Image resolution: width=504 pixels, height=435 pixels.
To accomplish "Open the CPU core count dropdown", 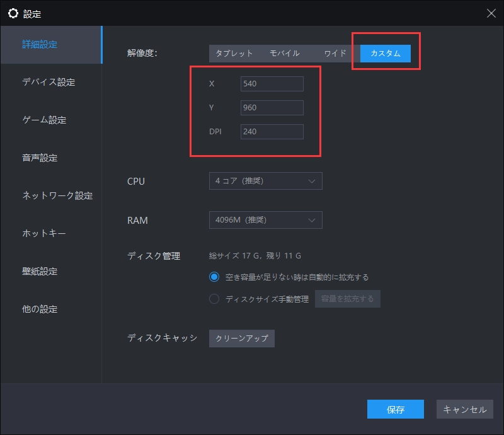I will point(265,182).
